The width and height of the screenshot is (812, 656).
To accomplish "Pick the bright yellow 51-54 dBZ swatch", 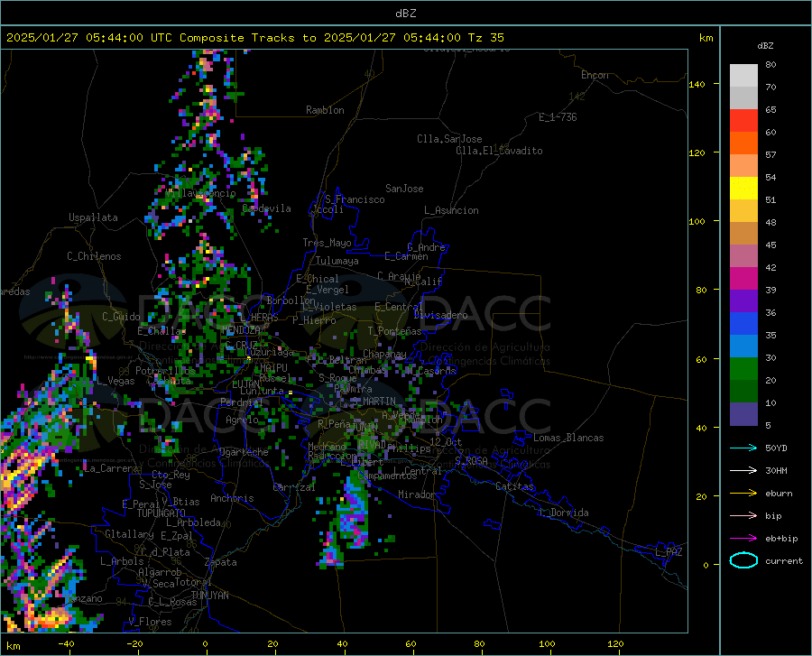I will [x=743, y=189].
